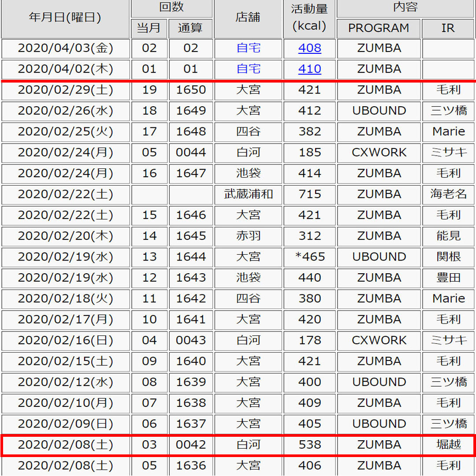476x476 pixels.
Task: Click cumulative count 0042
Action: pyautogui.click(x=191, y=445)
